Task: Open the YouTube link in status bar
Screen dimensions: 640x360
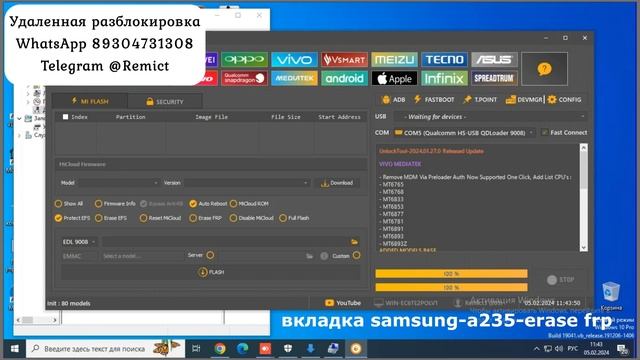Action: click(343, 303)
